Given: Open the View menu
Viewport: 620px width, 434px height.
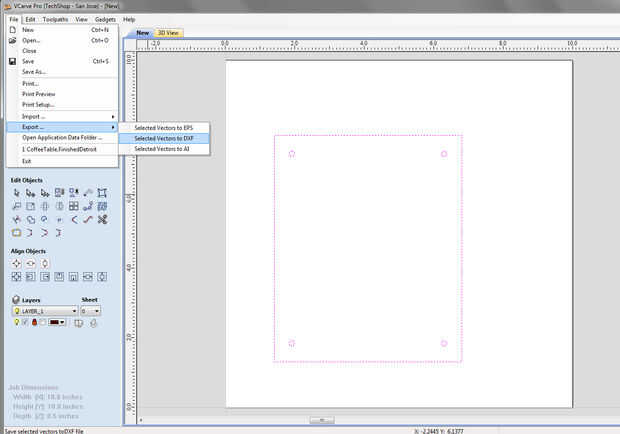Looking at the screenshot, I should 81,19.
